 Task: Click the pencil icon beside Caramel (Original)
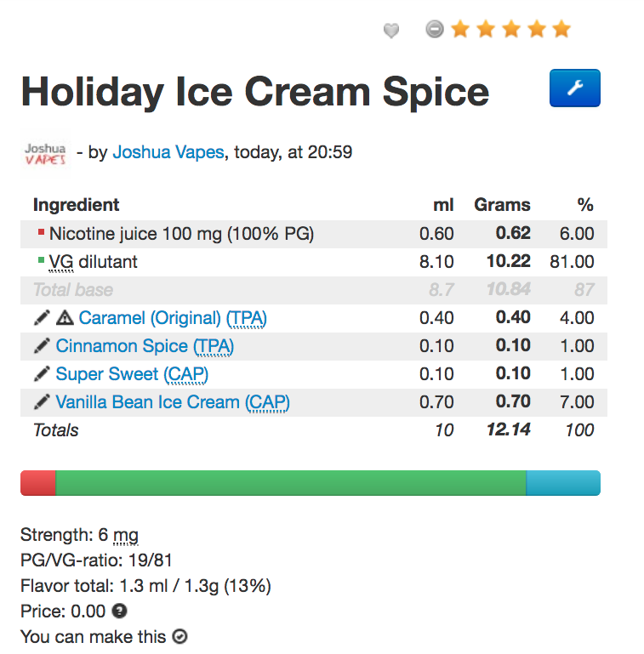(x=42, y=318)
